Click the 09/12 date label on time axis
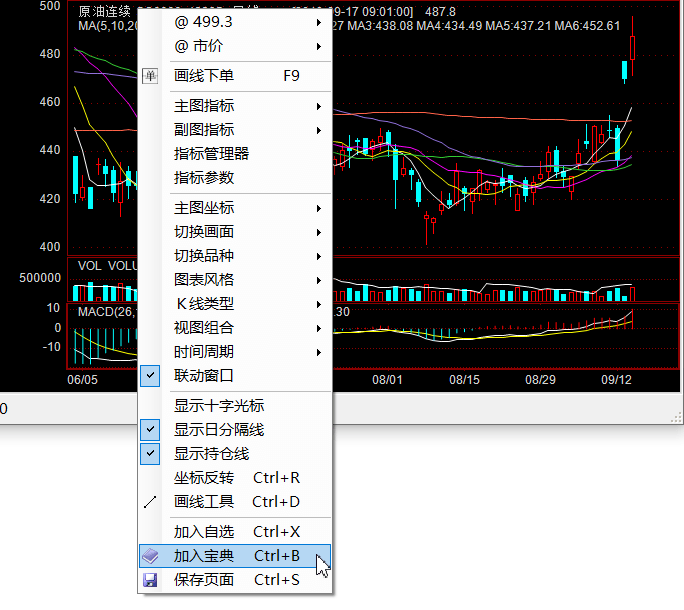The width and height of the screenshot is (684, 610). click(617, 380)
